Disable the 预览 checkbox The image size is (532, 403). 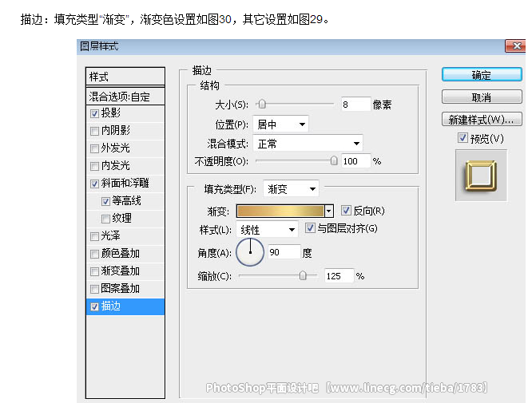463,138
